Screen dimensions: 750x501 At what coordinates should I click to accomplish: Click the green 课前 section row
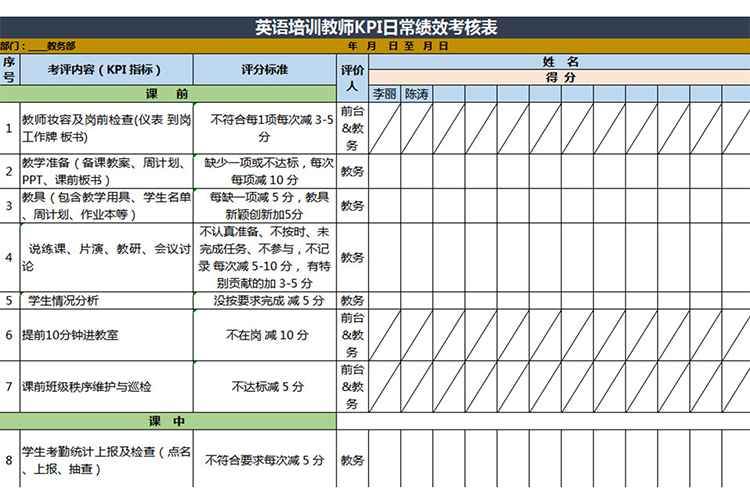pyautogui.click(x=168, y=94)
